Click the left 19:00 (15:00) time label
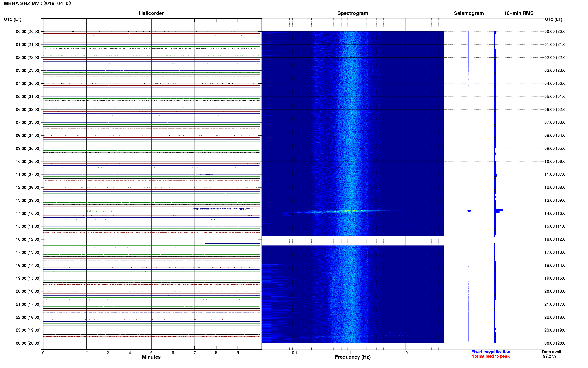Screen dimensions: 588x368 pos(28,278)
